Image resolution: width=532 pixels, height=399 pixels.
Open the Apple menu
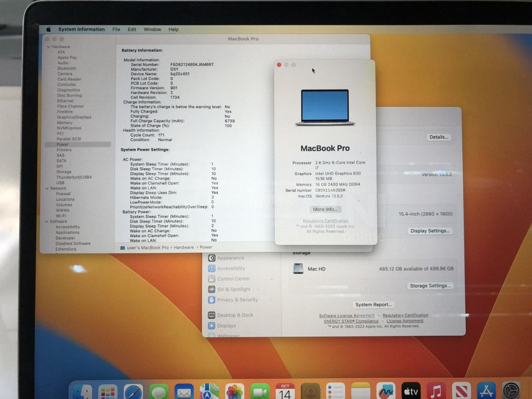pyautogui.click(x=48, y=30)
